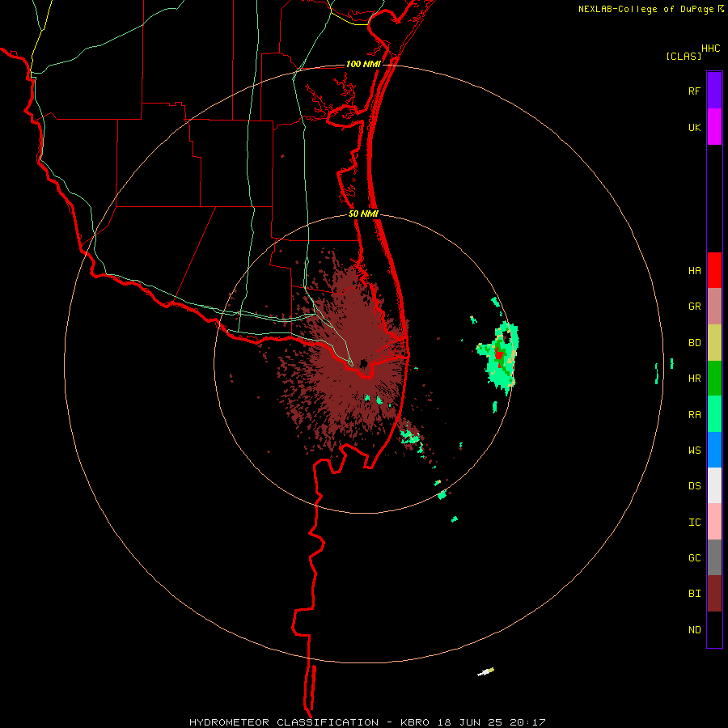Click the ND legend label
Screen dimensions: 728x728
[694, 630]
